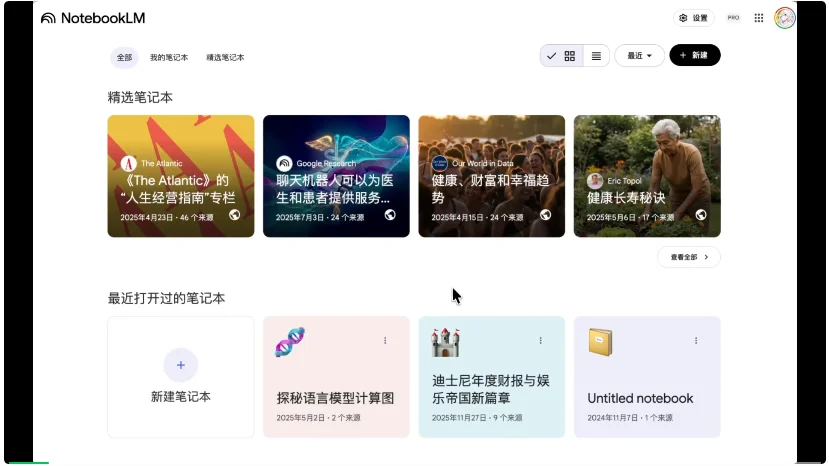Screen dimensions: 829x466
Task: Open the 健康长寿秘诀 notebook card
Action: pyautogui.click(x=647, y=176)
